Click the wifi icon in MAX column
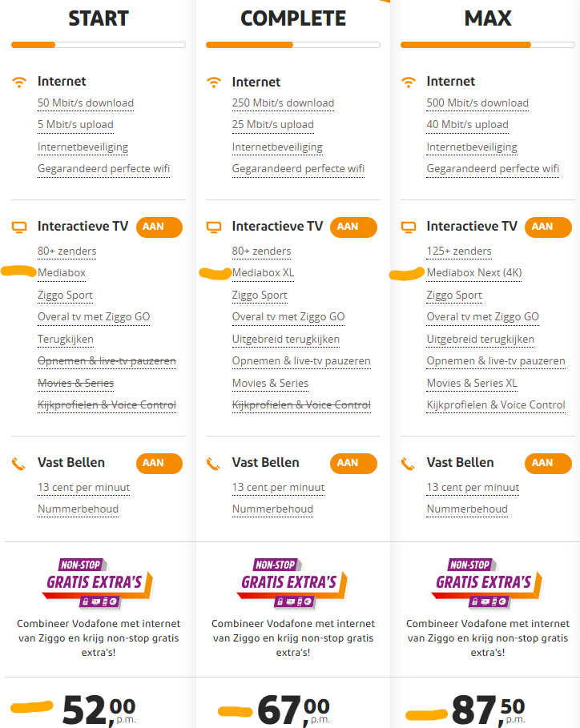 (409, 82)
